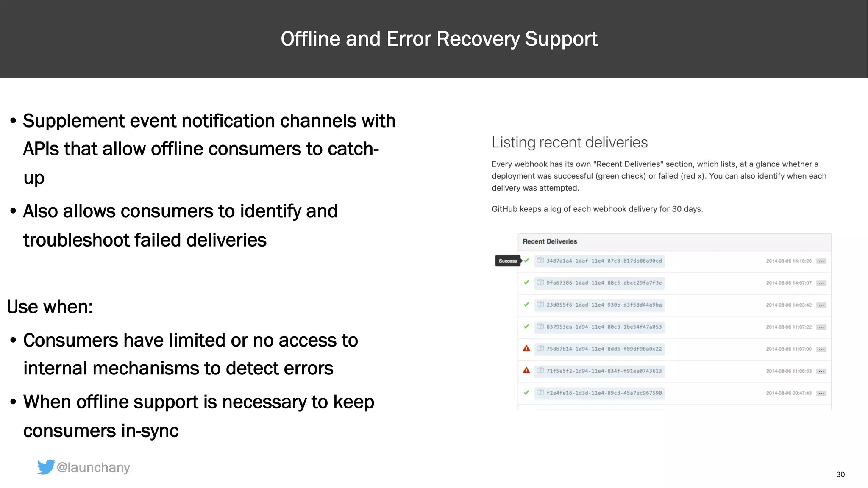868x488 pixels.
Task: Click the Listing recent deliveries heading
Action: point(570,143)
